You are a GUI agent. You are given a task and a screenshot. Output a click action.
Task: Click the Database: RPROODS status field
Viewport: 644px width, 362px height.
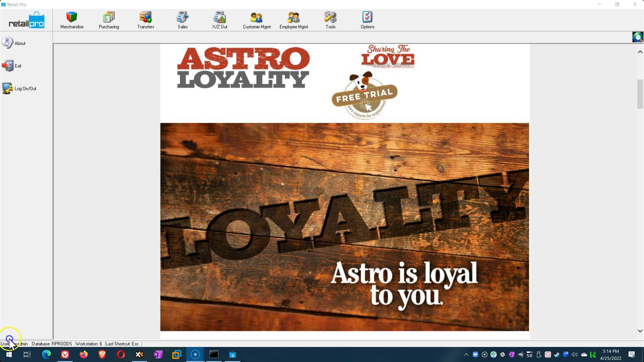pyautogui.click(x=52, y=344)
